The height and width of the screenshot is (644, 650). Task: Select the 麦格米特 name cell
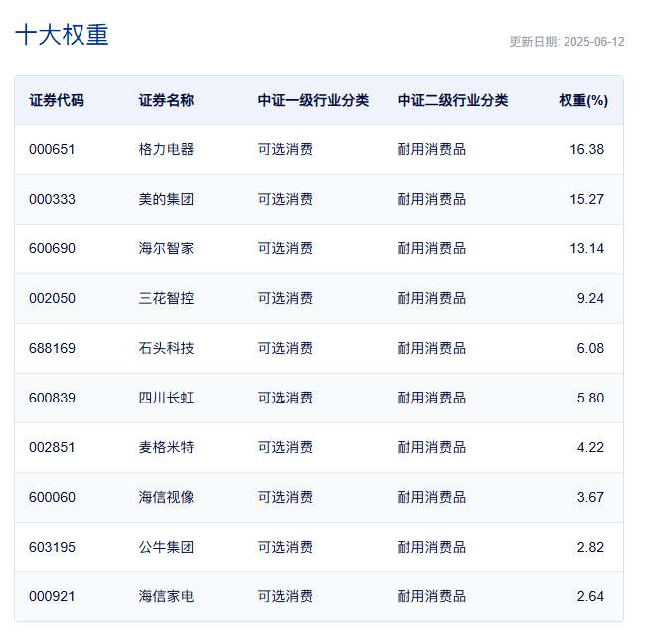coord(166,447)
